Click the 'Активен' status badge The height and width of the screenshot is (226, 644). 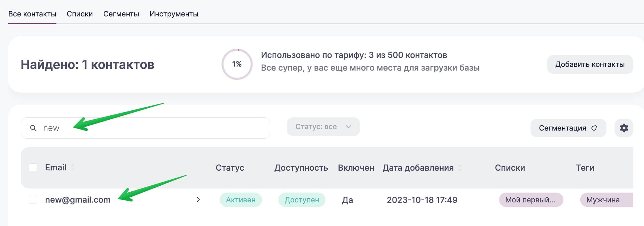[x=241, y=200]
